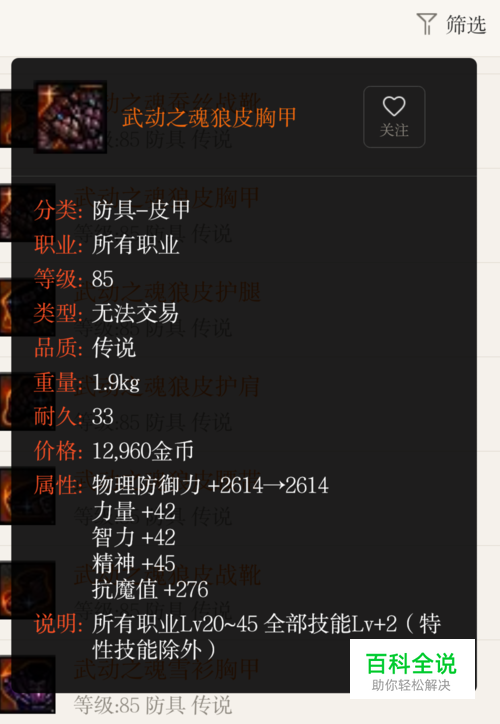
Task: Select the bottom row text 等级:85 防具 传说
Action: 152,705
